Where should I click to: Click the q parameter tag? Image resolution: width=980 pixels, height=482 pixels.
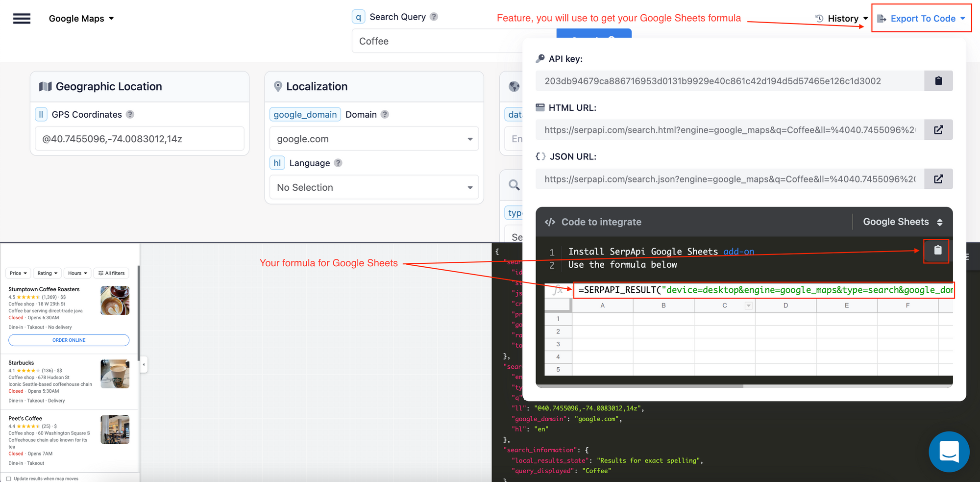click(x=359, y=17)
